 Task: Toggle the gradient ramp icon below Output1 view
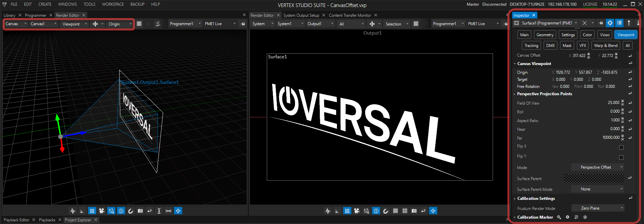coord(337,211)
